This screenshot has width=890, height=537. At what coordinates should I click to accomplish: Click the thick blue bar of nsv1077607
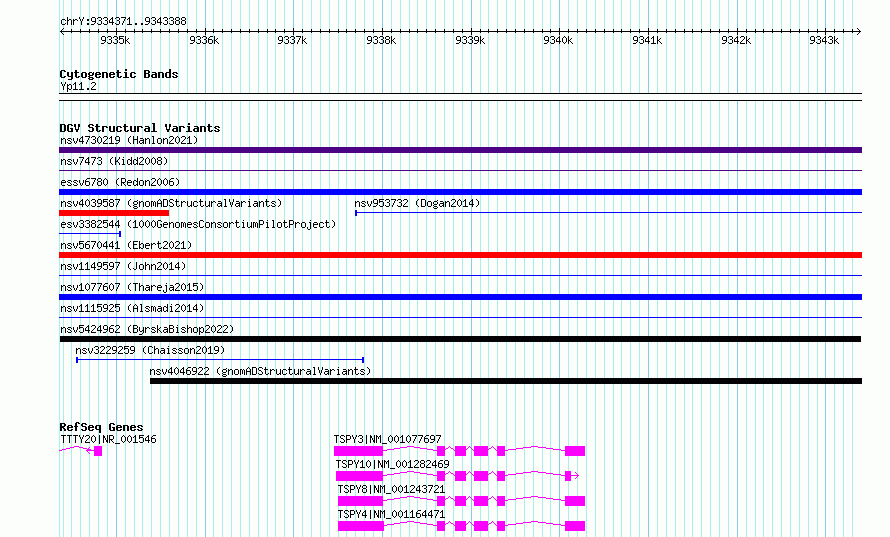(460, 297)
